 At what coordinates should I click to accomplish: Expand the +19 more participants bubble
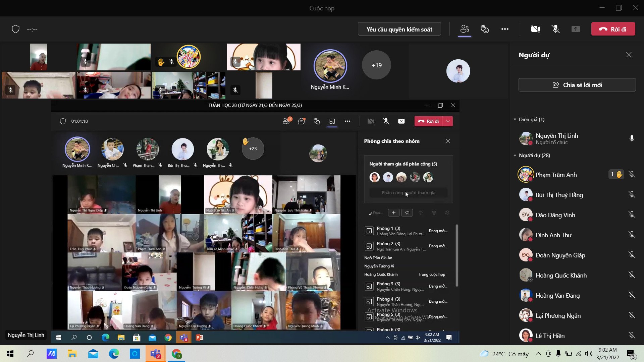point(376,65)
